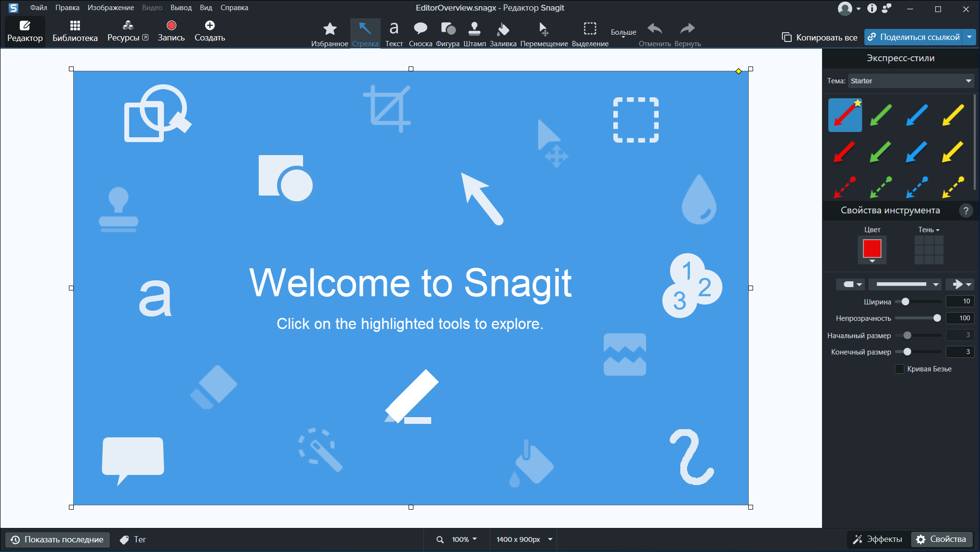The width and height of the screenshot is (980, 552).
Task: Open the Изображение menu
Action: coord(111,8)
